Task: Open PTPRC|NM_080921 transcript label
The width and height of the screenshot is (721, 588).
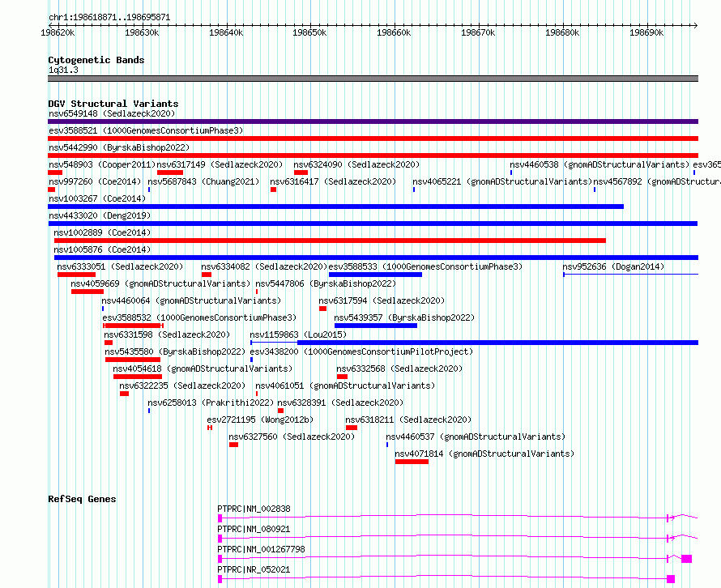Action: point(254,529)
